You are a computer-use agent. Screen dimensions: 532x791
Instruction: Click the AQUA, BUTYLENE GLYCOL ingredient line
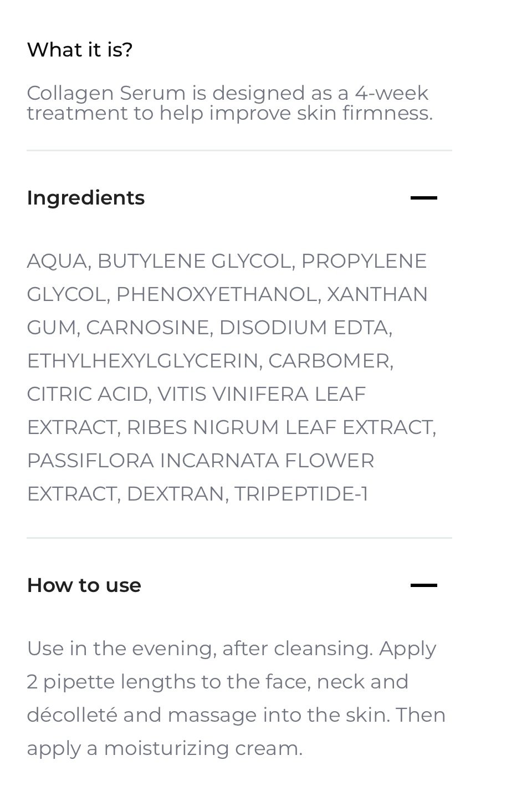tap(227, 261)
